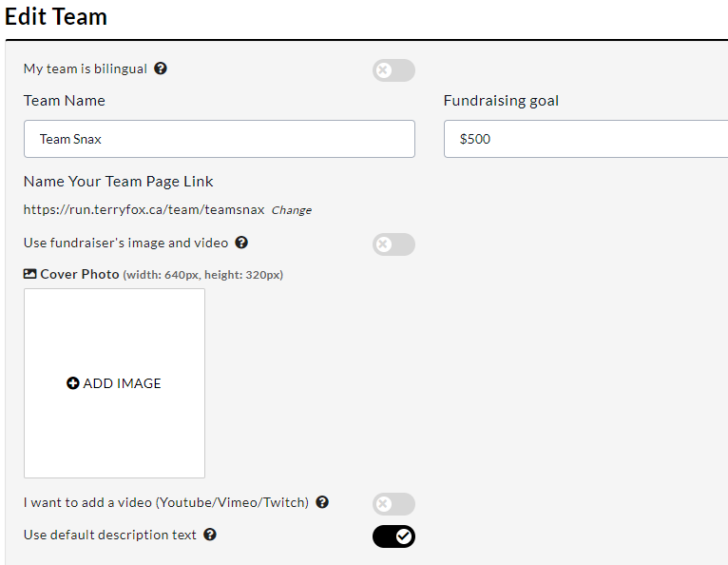Open help icon beside Use fundraiser's image and video
Screen dimensions: 728x565
tap(241, 243)
